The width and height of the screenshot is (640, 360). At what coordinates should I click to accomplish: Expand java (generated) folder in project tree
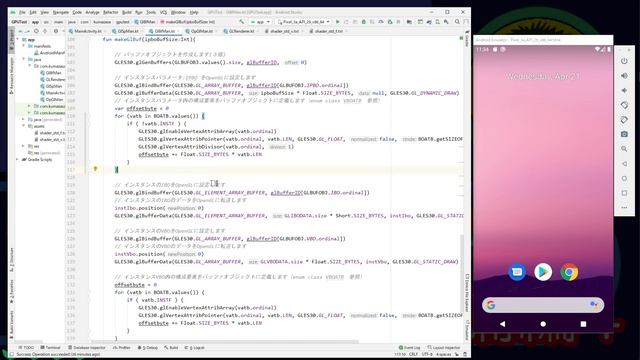pos(24,120)
